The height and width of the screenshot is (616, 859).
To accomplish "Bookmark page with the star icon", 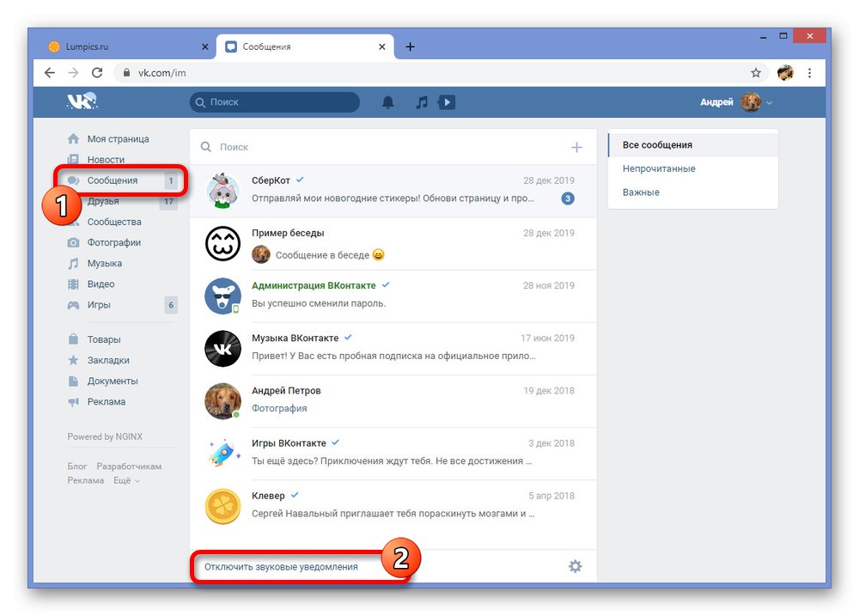I will pos(756,73).
